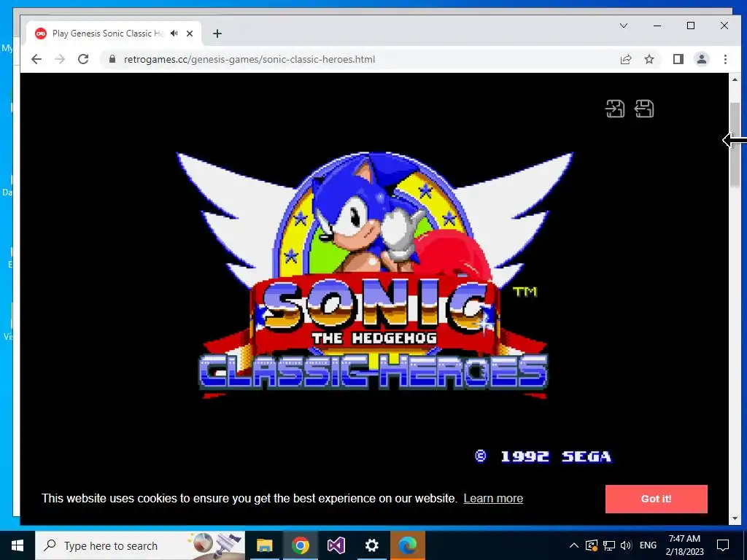Bookmark this page with the star icon
747x560 pixels.
tap(649, 59)
